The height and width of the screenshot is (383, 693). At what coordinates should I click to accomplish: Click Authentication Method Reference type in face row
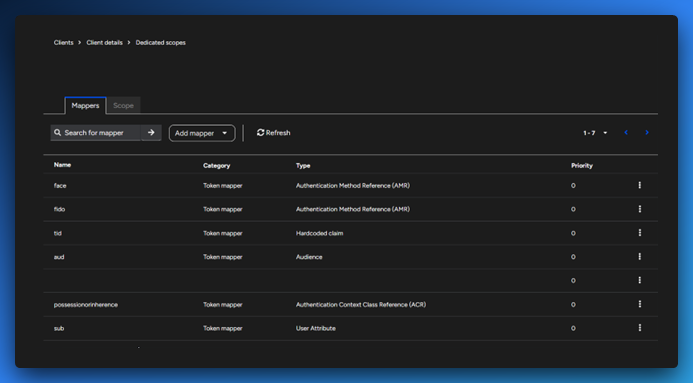point(353,186)
